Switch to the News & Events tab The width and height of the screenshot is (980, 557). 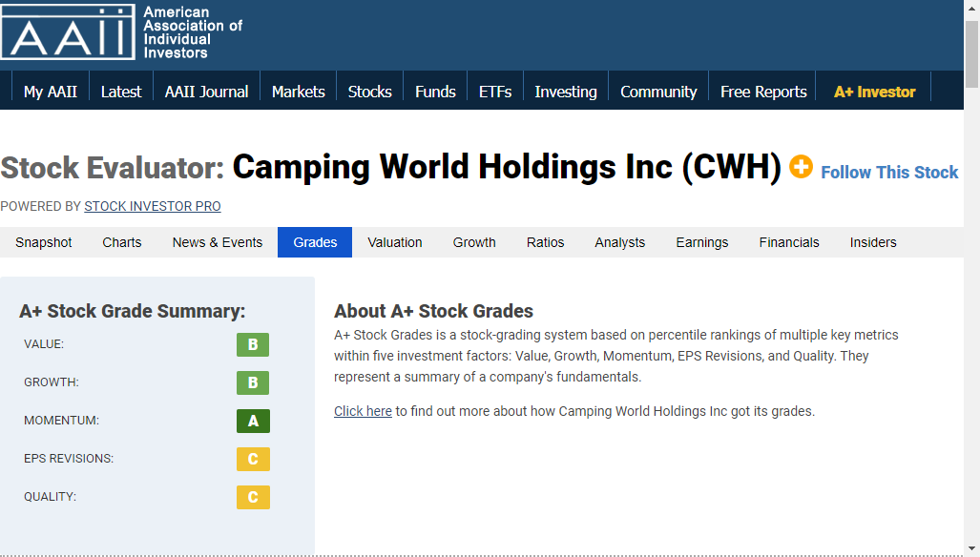coord(218,242)
